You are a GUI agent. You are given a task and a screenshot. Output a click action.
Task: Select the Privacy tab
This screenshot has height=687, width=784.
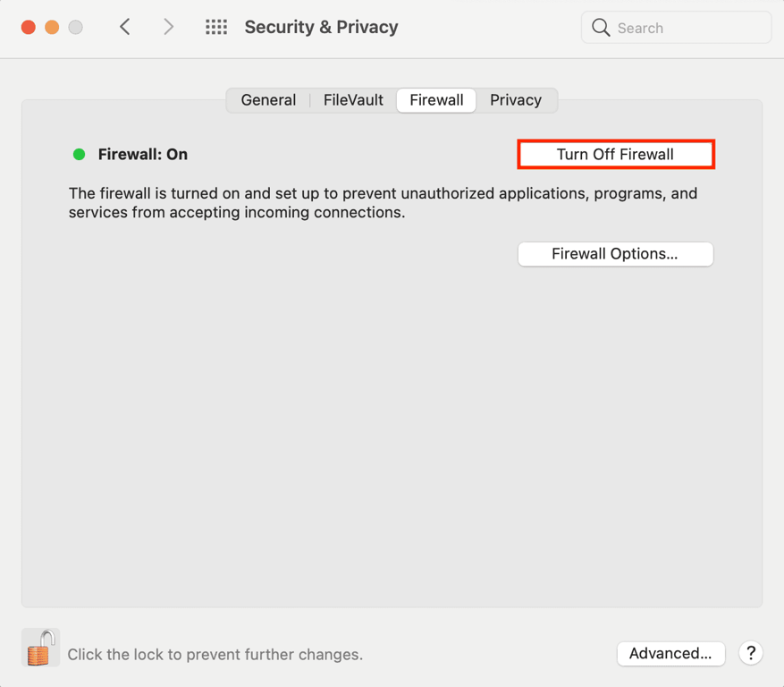pyautogui.click(x=516, y=100)
